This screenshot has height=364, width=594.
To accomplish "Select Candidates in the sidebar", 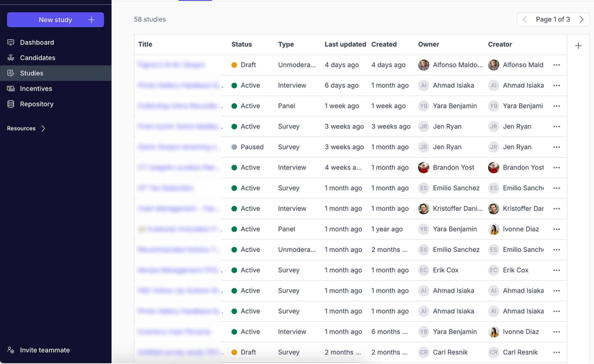I will tap(37, 58).
